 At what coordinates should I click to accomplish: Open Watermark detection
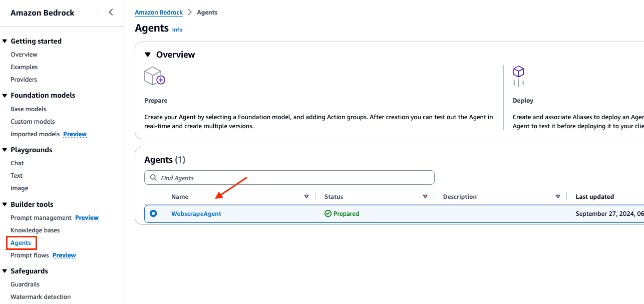(41, 297)
